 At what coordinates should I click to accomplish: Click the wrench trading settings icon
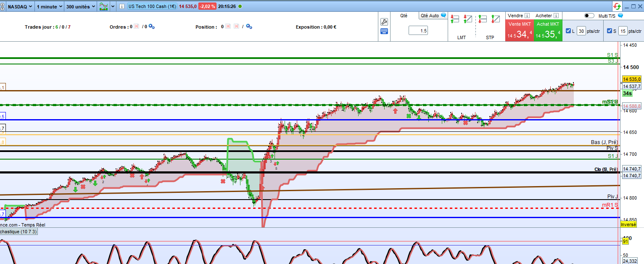(x=384, y=22)
